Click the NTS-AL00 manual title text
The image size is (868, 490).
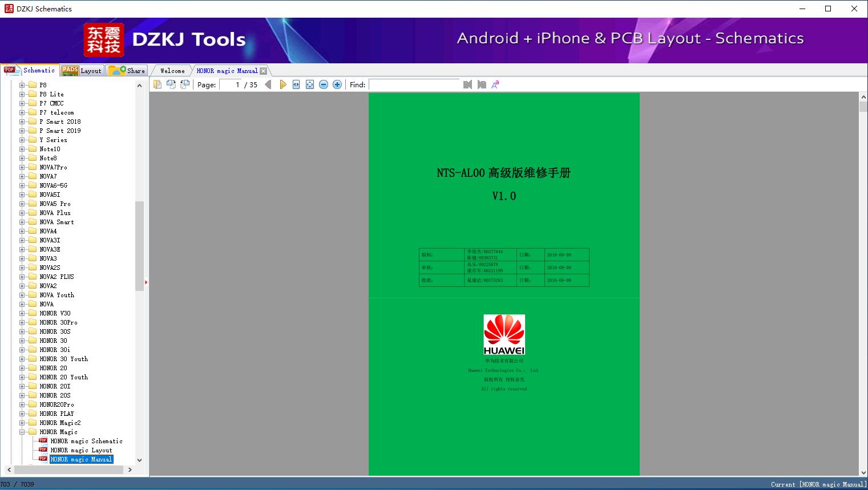(504, 173)
